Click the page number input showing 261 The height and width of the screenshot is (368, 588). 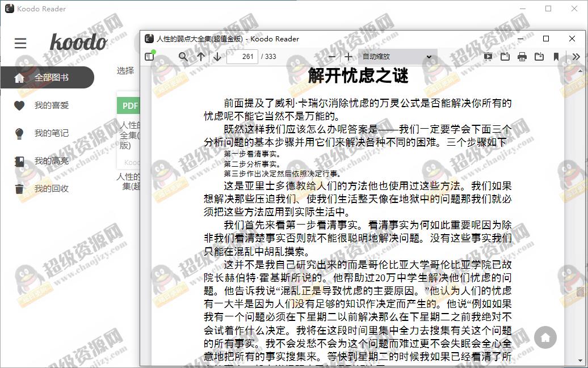(x=242, y=57)
